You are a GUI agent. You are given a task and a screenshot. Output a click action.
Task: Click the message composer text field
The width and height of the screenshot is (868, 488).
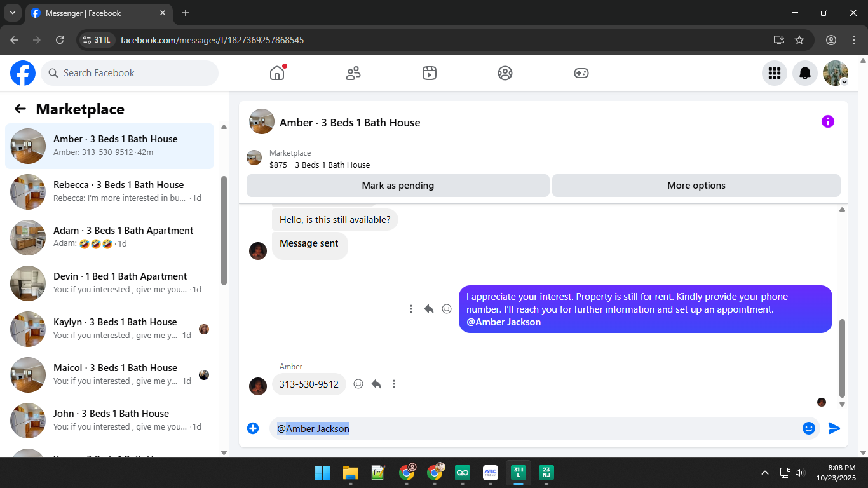coord(537,428)
